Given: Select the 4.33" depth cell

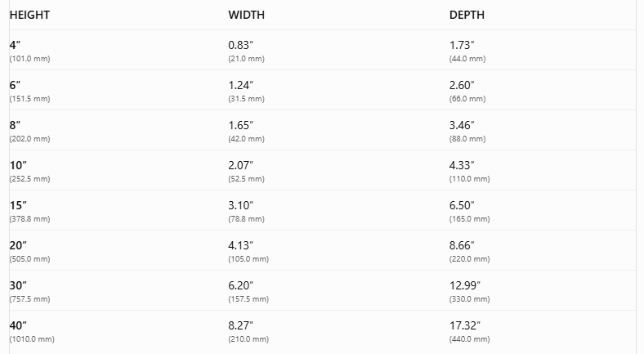Looking at the screenshot, I should pyautogui.click(x=462, y=165).
